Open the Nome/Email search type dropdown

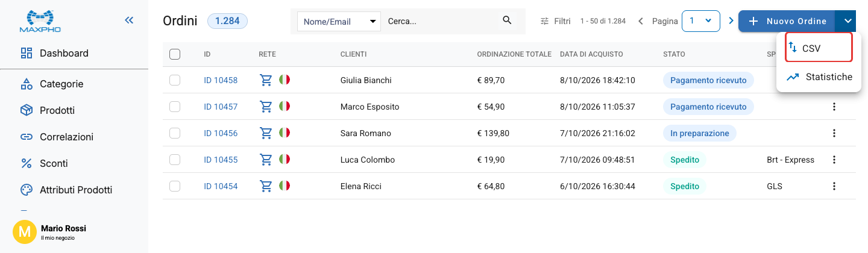coord(339,22)
